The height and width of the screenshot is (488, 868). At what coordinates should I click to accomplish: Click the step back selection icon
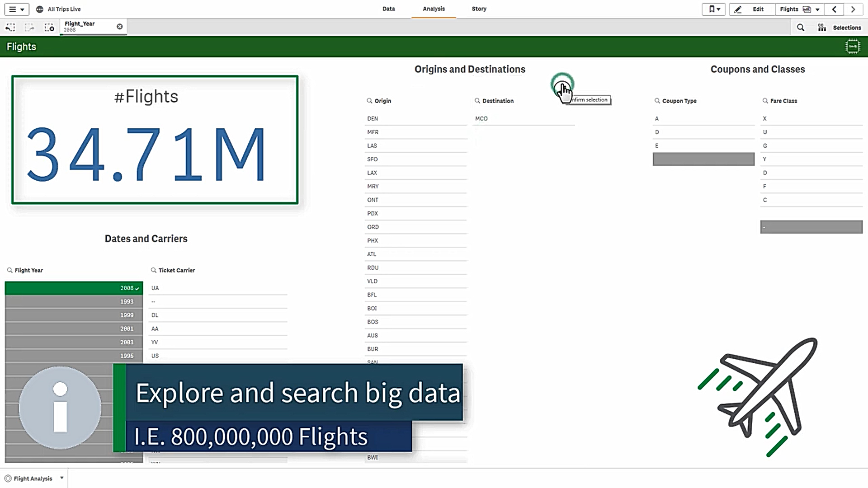pyautogui.click(x=10, y=28)
